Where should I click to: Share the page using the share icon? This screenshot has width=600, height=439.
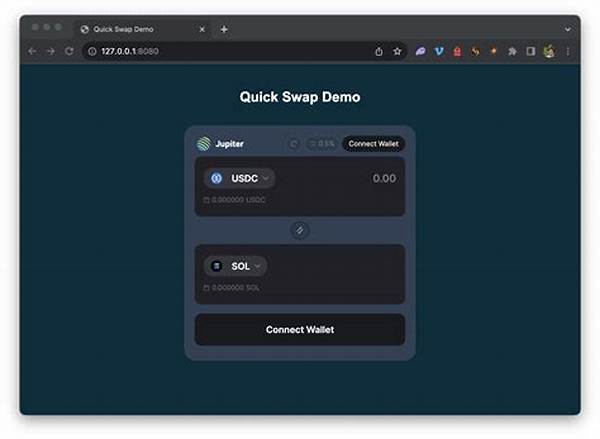[379, 51]
